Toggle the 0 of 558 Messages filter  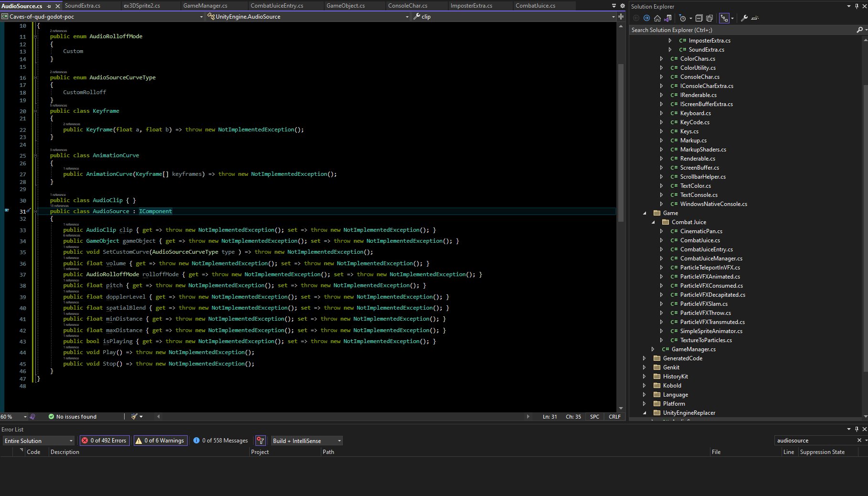(x=220, y=441)
